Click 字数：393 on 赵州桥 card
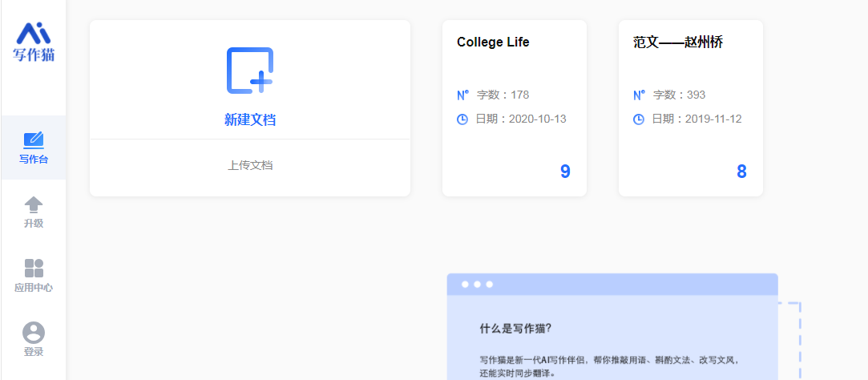Image resolution: width=868 pixels, height=380 pixels. click(679, 95)
